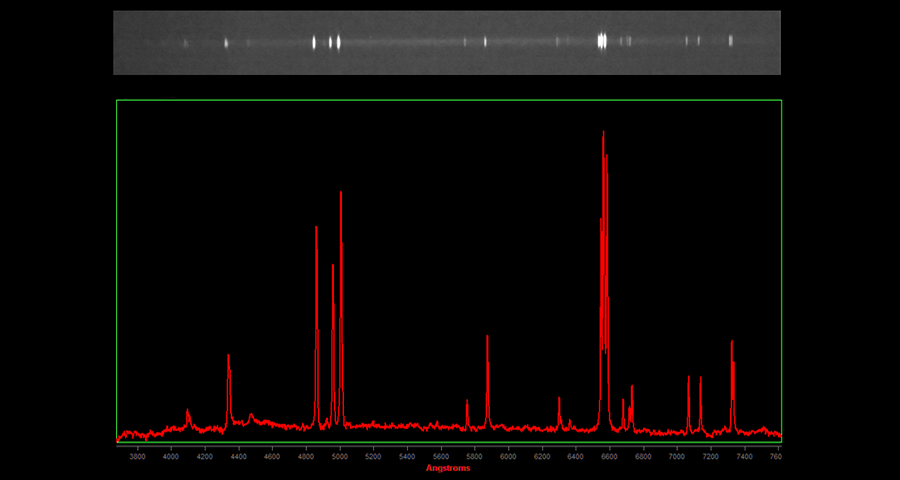Click the small peak near 6300 Angstroms
This screenshot has height=480, width=900.
(559, 400)
